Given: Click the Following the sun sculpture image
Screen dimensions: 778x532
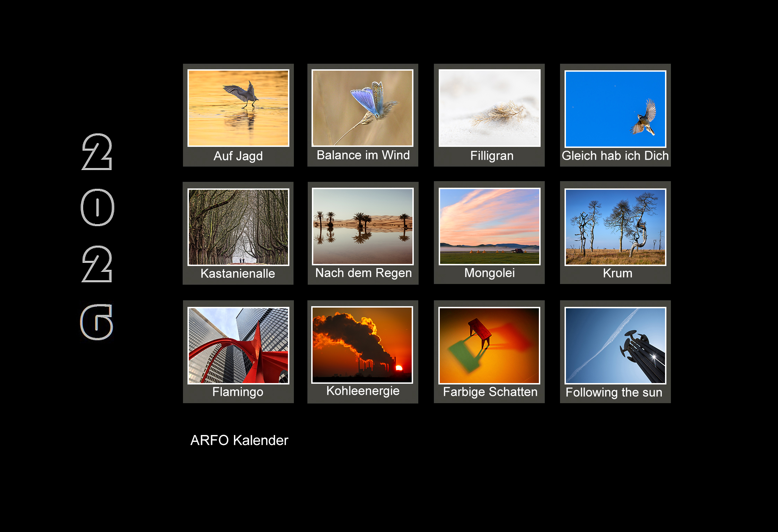Looking at the screenshot, I should pyautogui.click(x=615, y=345).
